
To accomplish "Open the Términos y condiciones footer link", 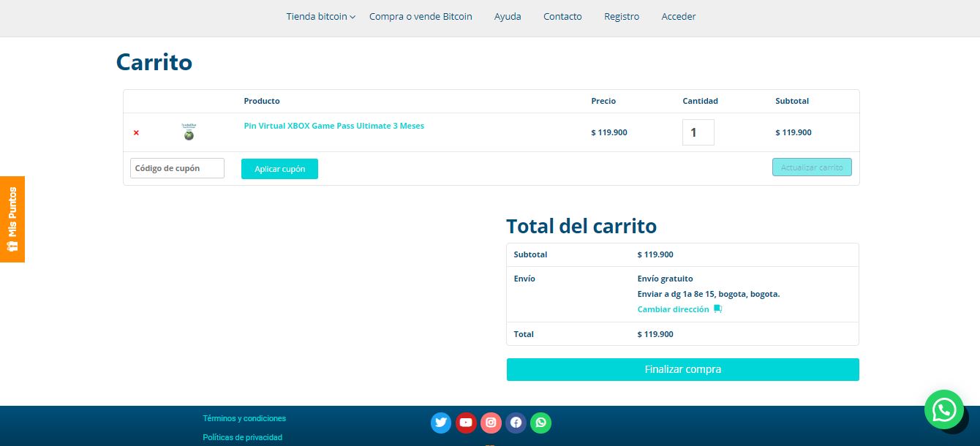I will point(244,418).
